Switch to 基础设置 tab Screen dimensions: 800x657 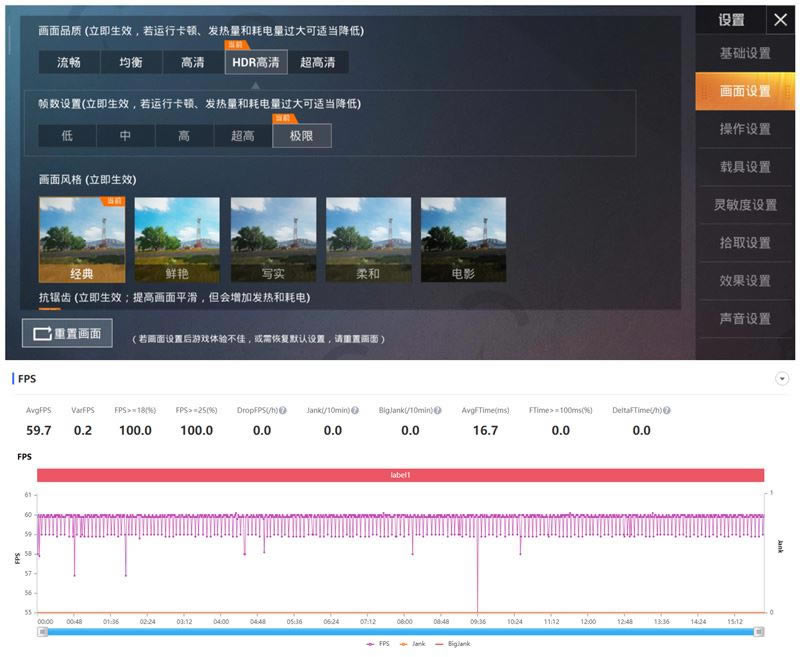tap(745, 53)
